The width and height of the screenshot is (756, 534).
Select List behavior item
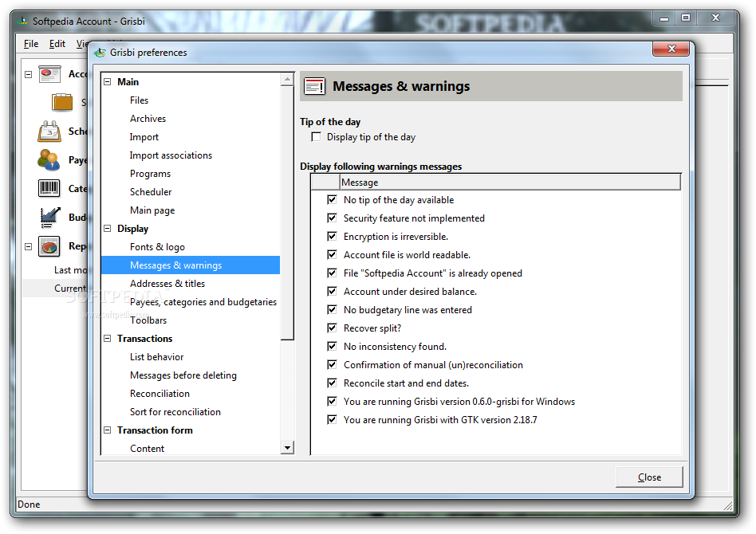tap(156, 356)
